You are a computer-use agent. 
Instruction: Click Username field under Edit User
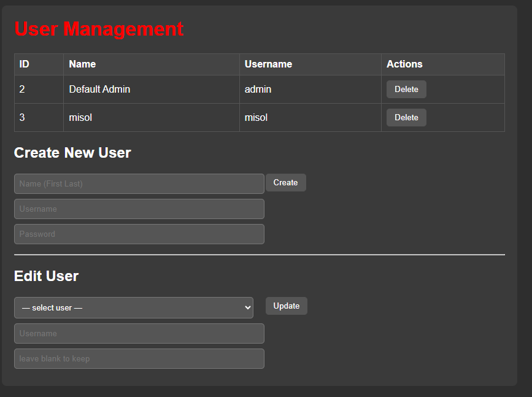tap(139, 334)
